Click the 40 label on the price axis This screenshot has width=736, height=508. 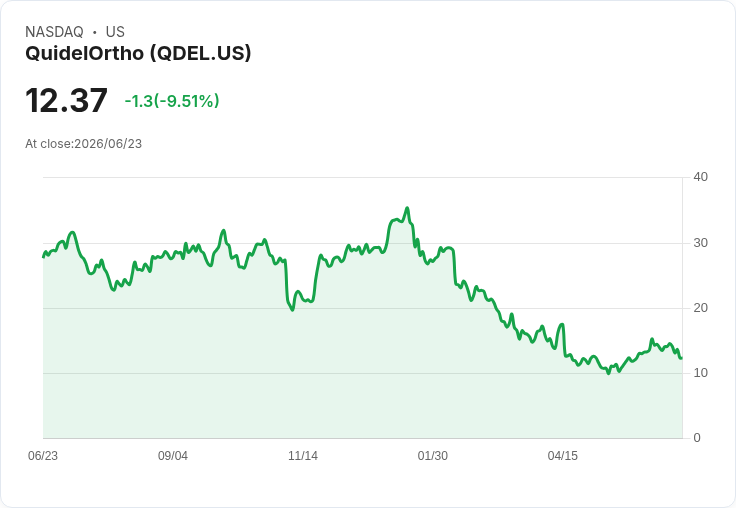[700, 177]
